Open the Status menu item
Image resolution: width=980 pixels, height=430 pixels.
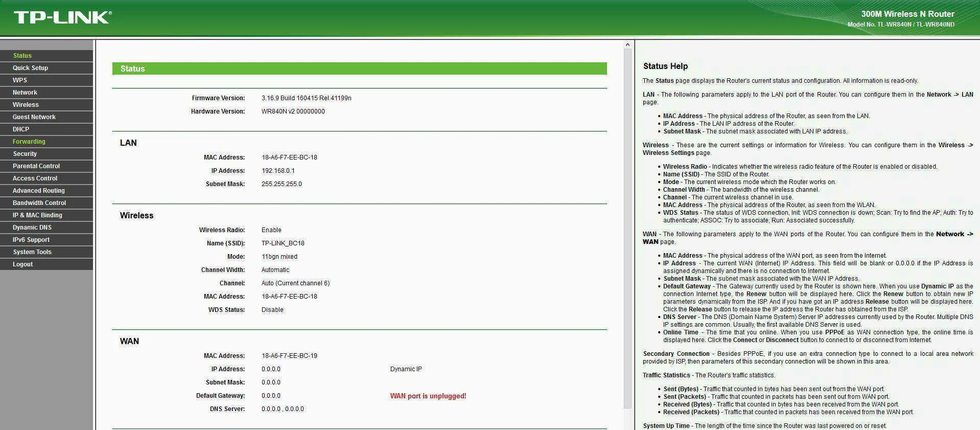click(x=46, y=56)
